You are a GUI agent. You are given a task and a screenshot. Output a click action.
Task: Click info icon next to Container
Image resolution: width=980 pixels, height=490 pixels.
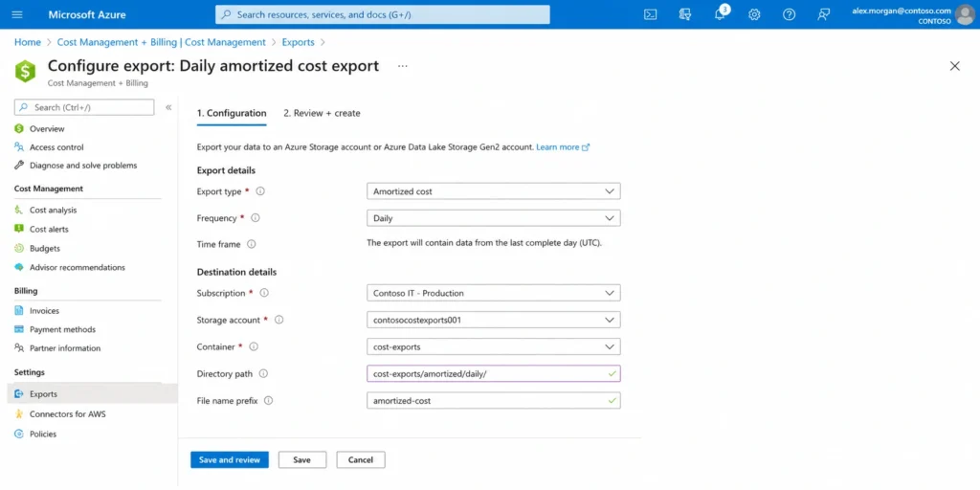coord(254,346)
